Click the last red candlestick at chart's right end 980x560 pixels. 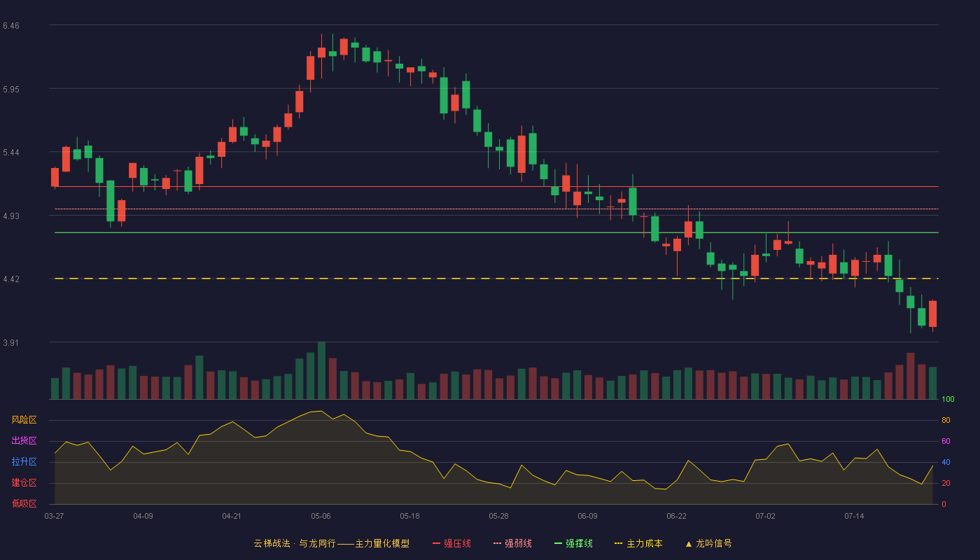coord(932,314)
